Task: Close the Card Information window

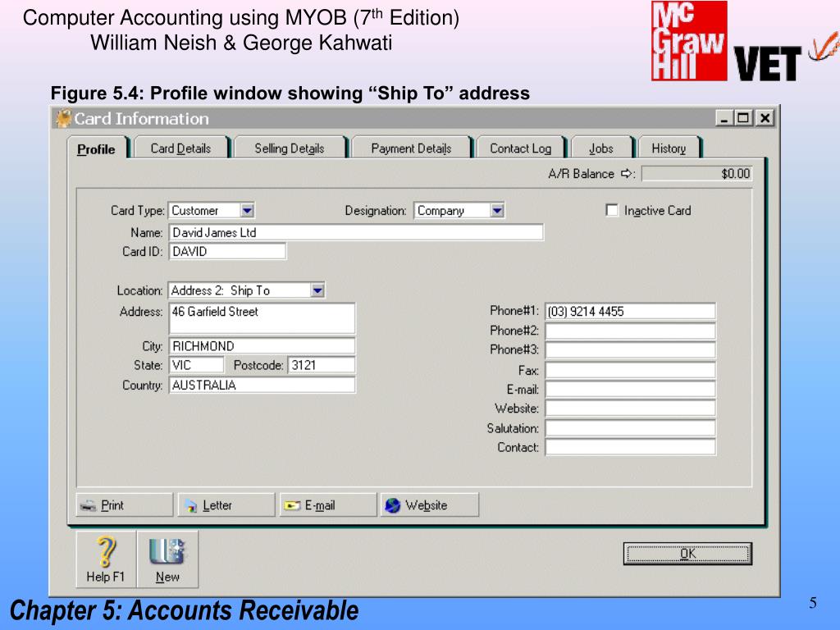Action: [765, 118]
